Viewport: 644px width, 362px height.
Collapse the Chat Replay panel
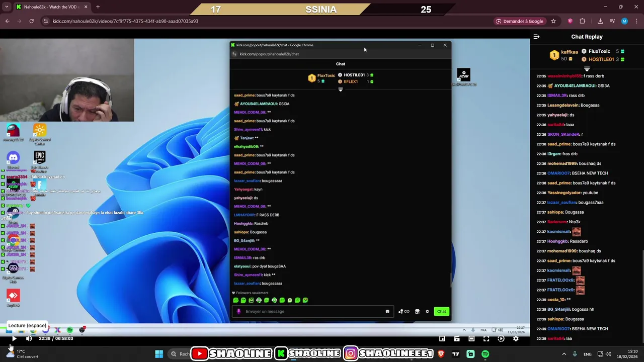536,37
